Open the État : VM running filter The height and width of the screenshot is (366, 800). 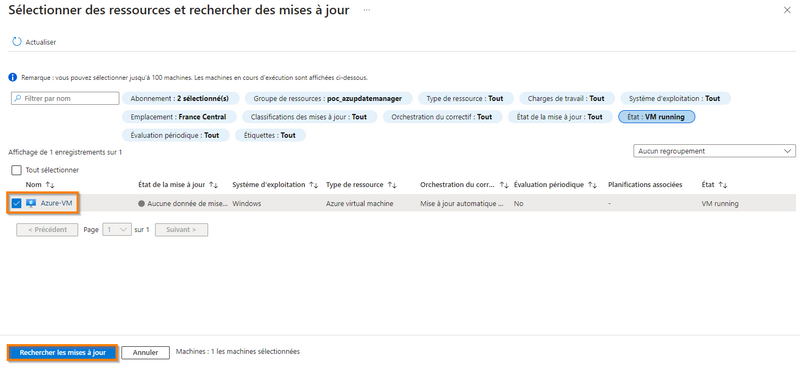point(657,117)
